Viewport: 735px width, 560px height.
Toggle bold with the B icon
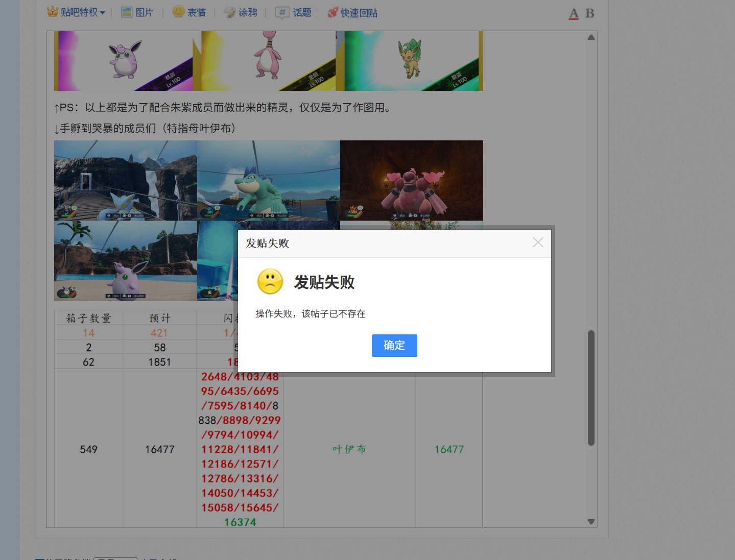pyautogui.click(x=590, y=13)
